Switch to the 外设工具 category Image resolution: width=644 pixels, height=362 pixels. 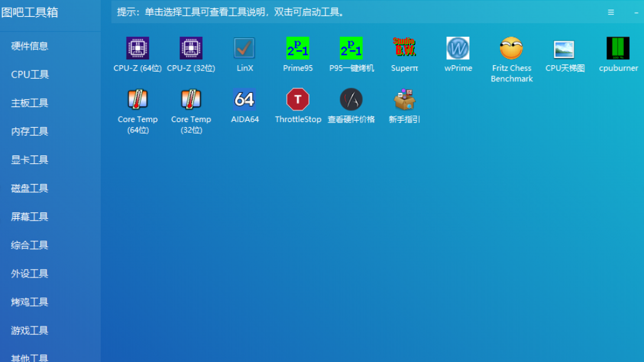pyautogui.click(x=30, y=274)
